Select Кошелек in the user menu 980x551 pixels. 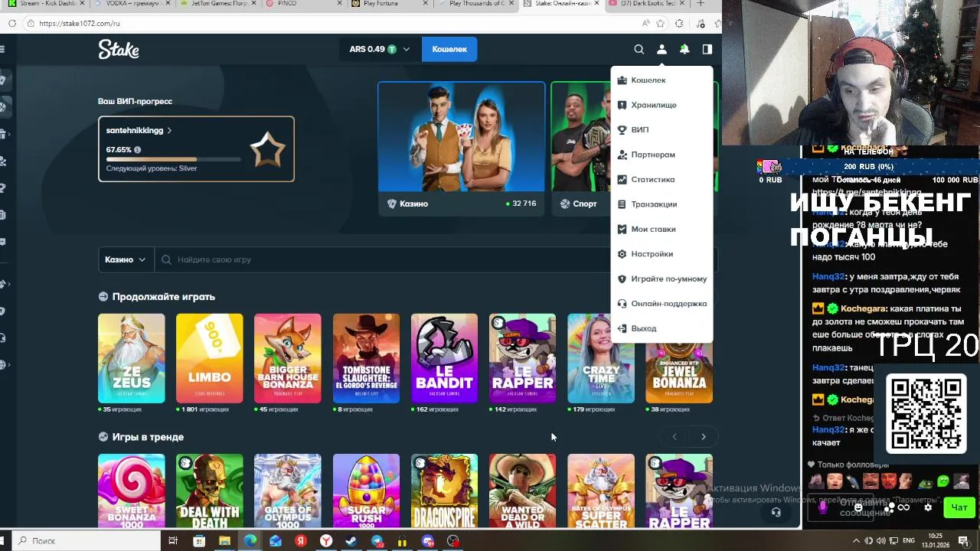click(x=661, y=80)
